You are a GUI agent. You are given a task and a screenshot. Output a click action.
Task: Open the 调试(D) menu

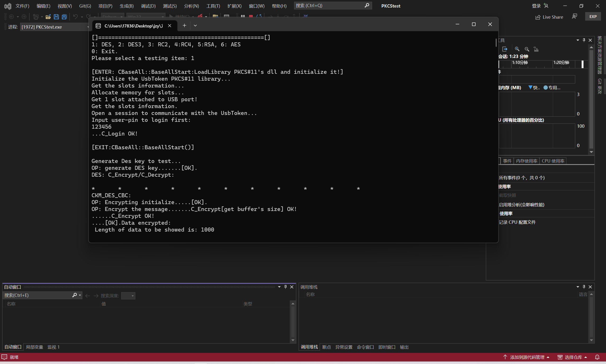click(x=148, y=6)
